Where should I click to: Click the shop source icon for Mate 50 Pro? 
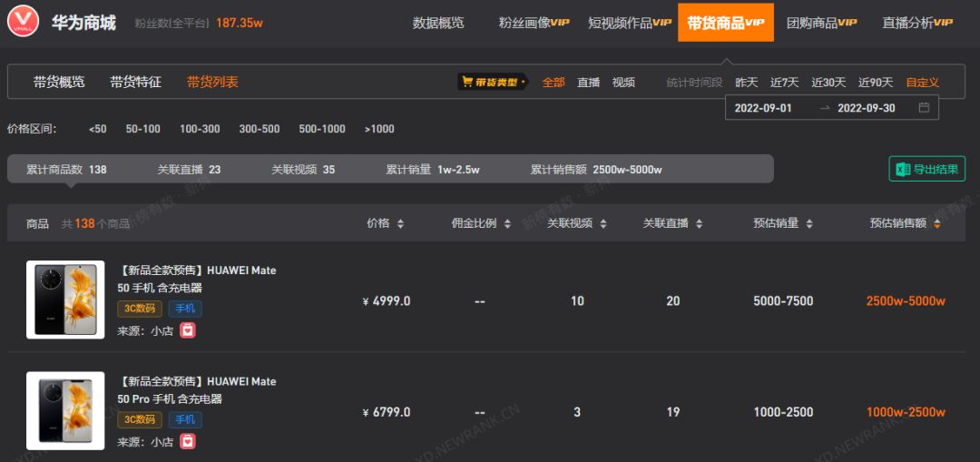188,441
